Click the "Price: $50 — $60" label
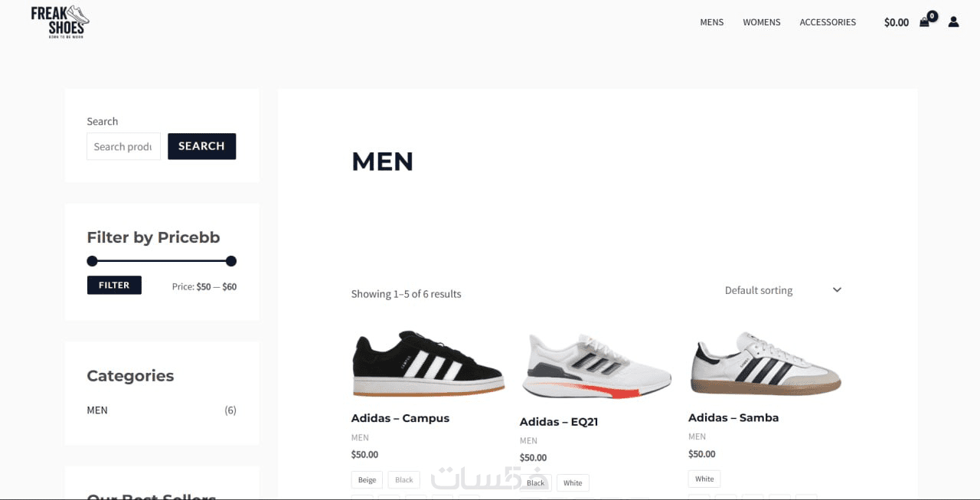Screen dimensions: 980x500 point(204,287)
